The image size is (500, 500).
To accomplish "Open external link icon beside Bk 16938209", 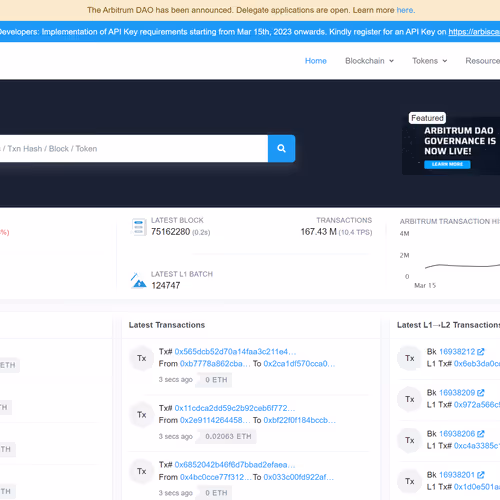I will [x=480, y=393].
